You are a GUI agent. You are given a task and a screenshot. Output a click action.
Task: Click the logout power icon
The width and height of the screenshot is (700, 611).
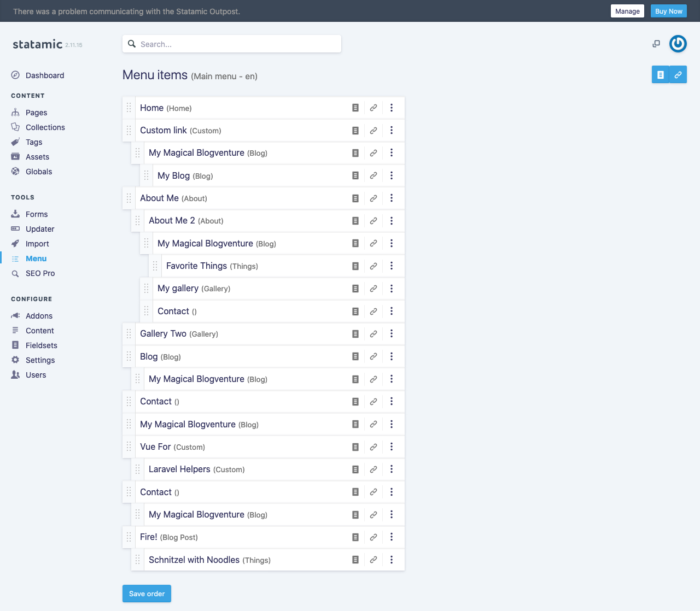678,44
